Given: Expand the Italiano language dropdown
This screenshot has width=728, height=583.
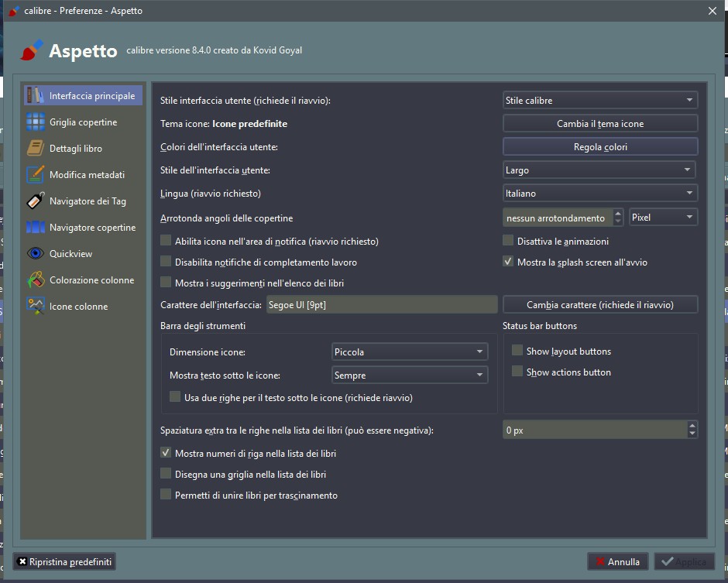Looking at the screenshot, I should click(600, 194).
